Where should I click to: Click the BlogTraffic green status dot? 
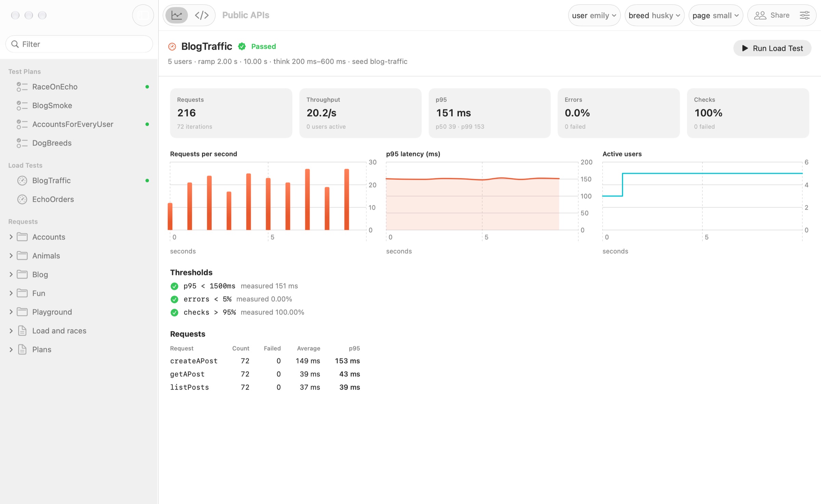147,181
